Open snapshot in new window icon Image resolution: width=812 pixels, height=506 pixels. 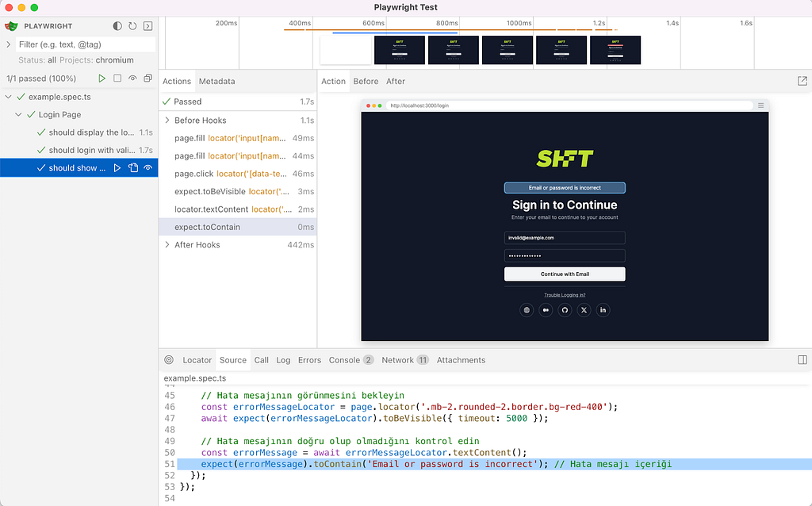pyautogui.click(x=802, y=81)
